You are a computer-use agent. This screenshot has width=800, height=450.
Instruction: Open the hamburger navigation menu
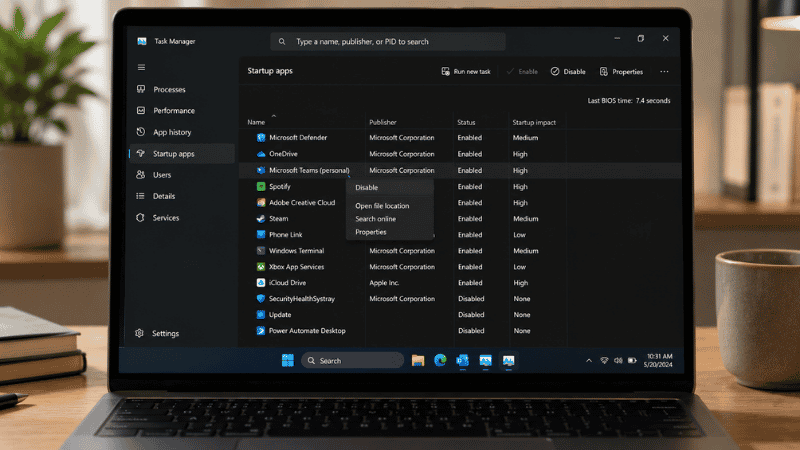[x=141, y=67]
